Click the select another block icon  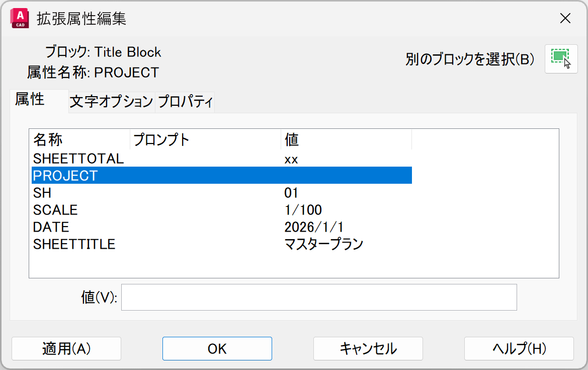click(561, 59)
